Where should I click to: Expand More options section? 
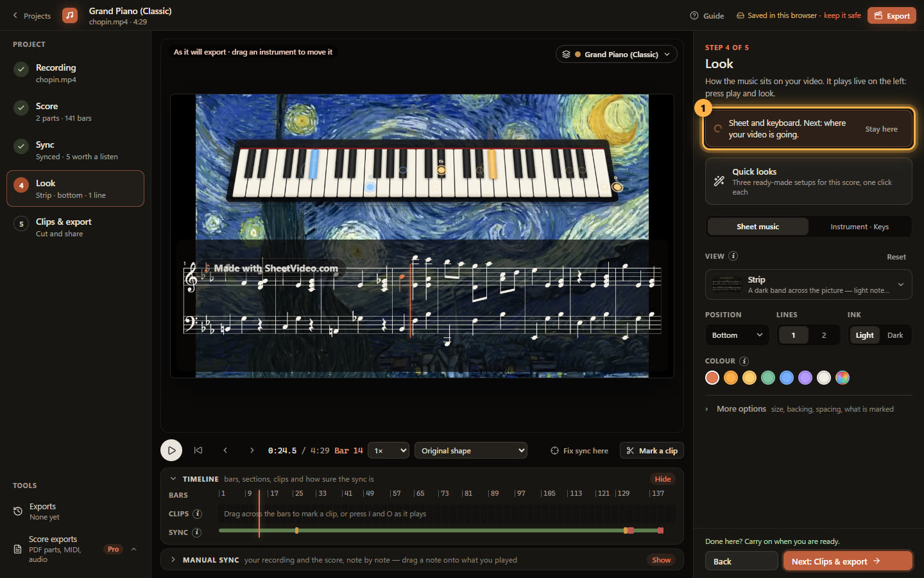(809, 409)
